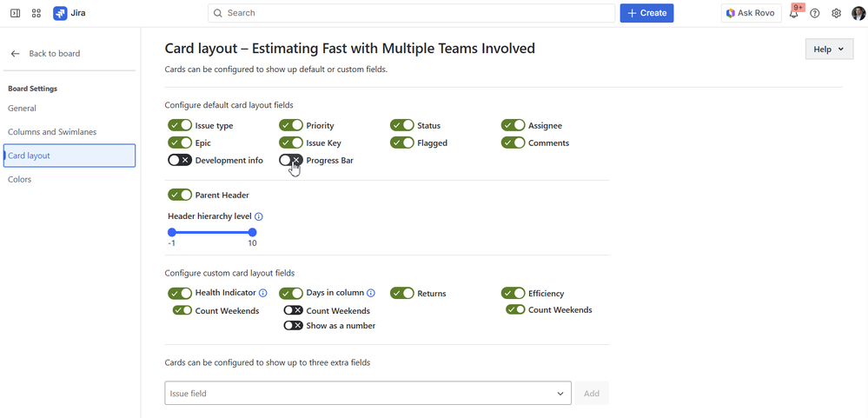Turn on Show as a number toggle
Image resolution: width=868 pixels, height=418 pixels.
point(293,326)
